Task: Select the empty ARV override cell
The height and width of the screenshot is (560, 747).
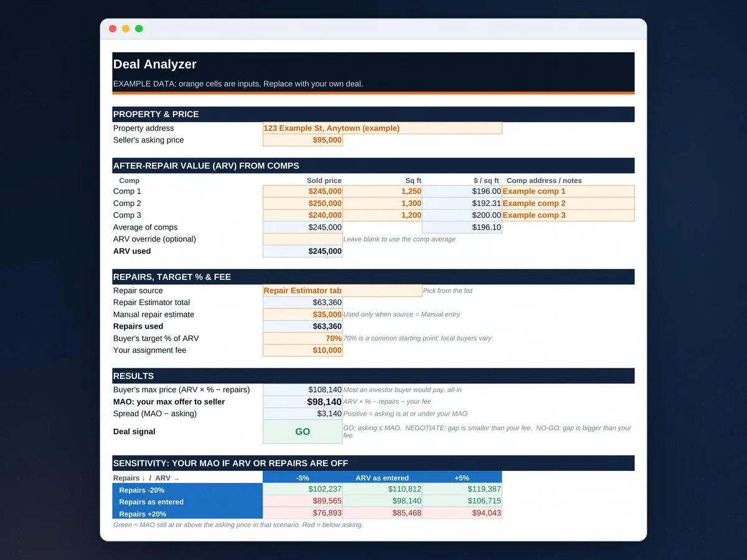Action: 303,239
